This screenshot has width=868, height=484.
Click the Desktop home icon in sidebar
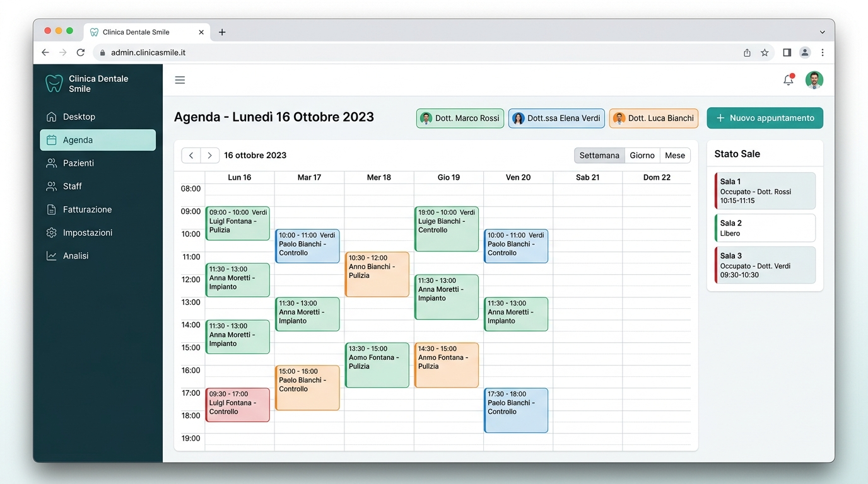coord(52,117)
